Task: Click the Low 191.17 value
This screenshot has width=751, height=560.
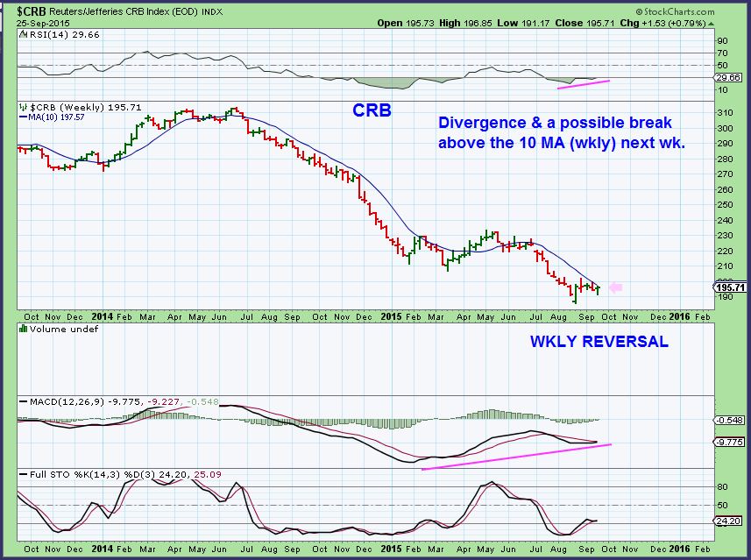Action: click(x=523, y=23)
